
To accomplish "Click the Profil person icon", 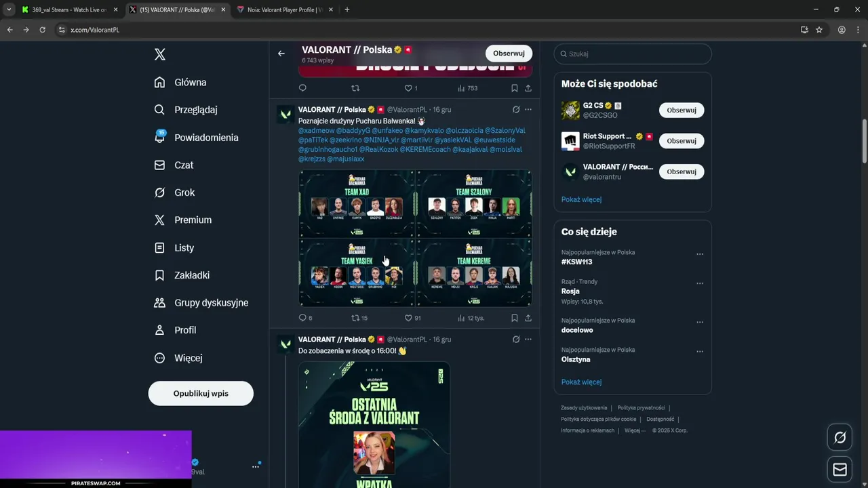I will [159, 330].
